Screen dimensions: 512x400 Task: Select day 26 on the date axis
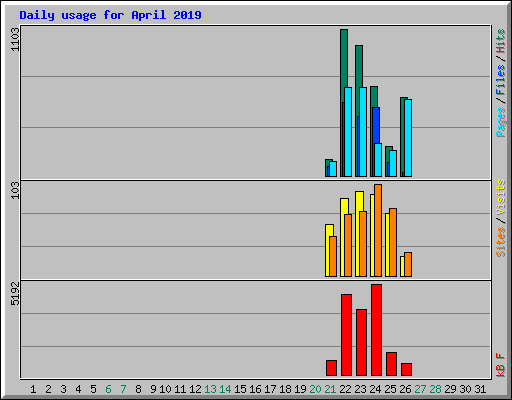tap(405, 389)
